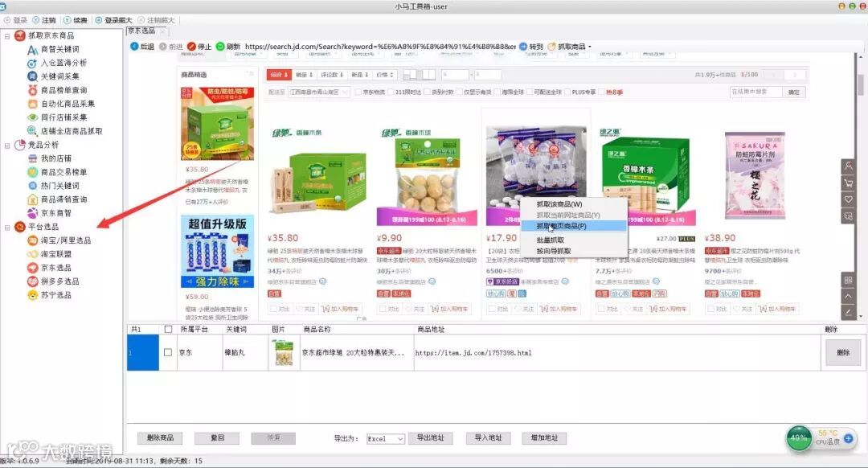Open 我的店铺 in 竞品分析

[56, 158]
